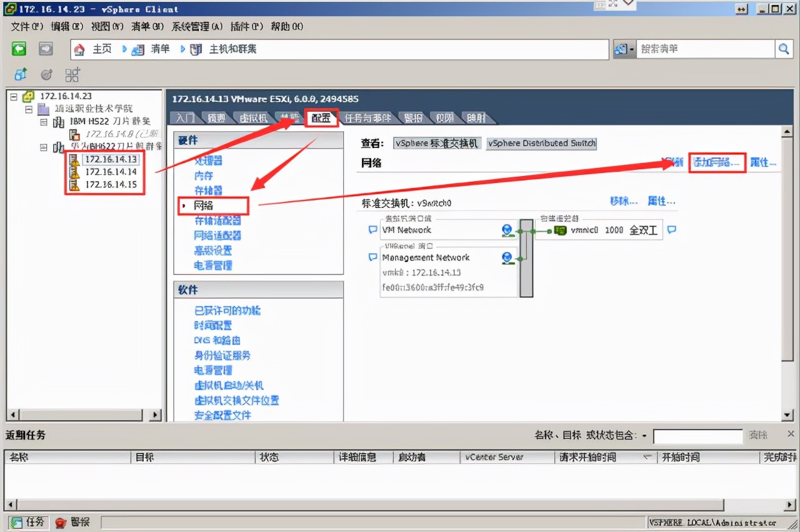
Task: Click the home icon beside 主页 breadcrumb
Action: (79, 49)
